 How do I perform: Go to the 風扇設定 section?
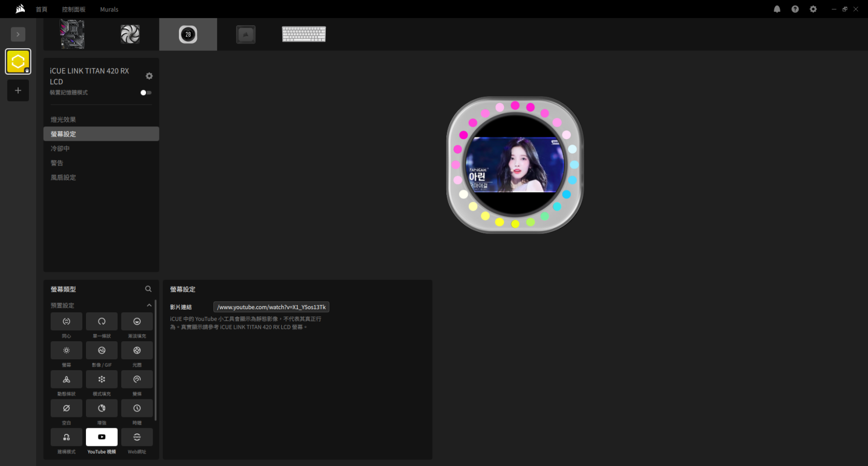point(63,178)
